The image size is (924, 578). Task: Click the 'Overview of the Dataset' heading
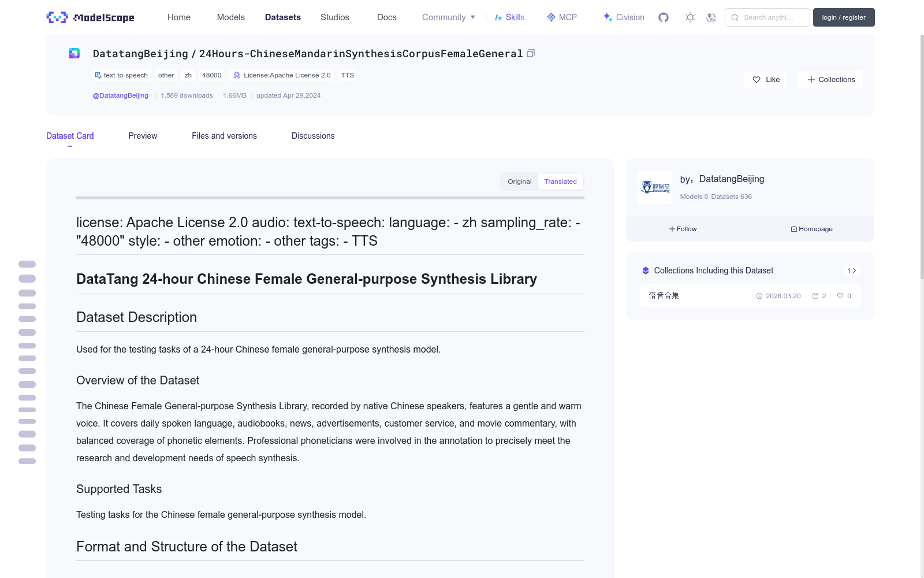[138, 380]
